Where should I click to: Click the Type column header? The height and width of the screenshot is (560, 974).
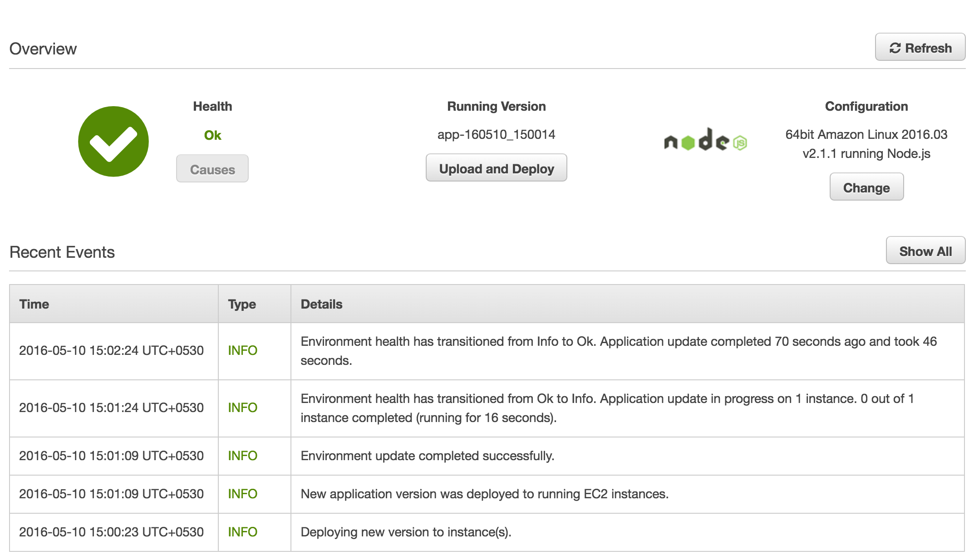click(x=242, y=304)
